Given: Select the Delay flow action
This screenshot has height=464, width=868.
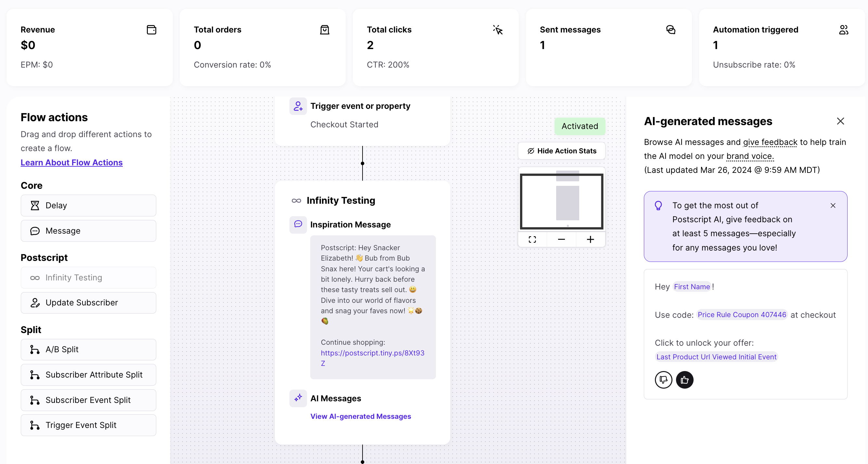Looking at the screenshot, I should point(88,205).
